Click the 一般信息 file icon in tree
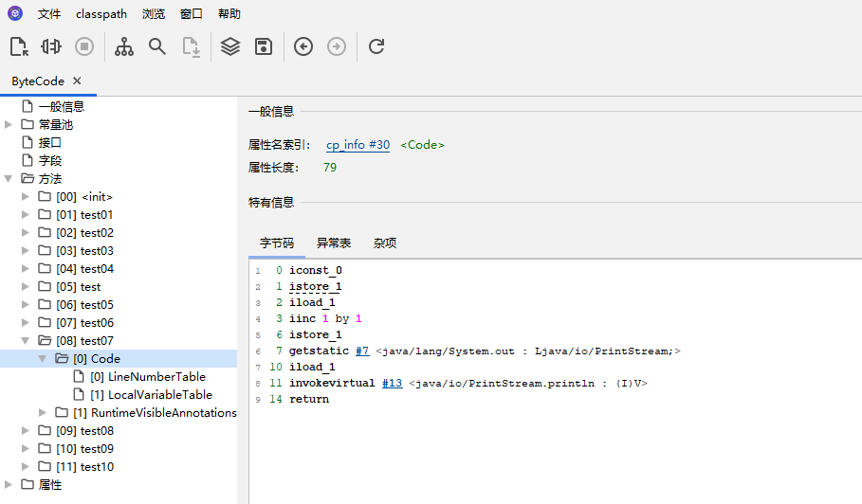862x504 pixels. click(x=28, y=106)
